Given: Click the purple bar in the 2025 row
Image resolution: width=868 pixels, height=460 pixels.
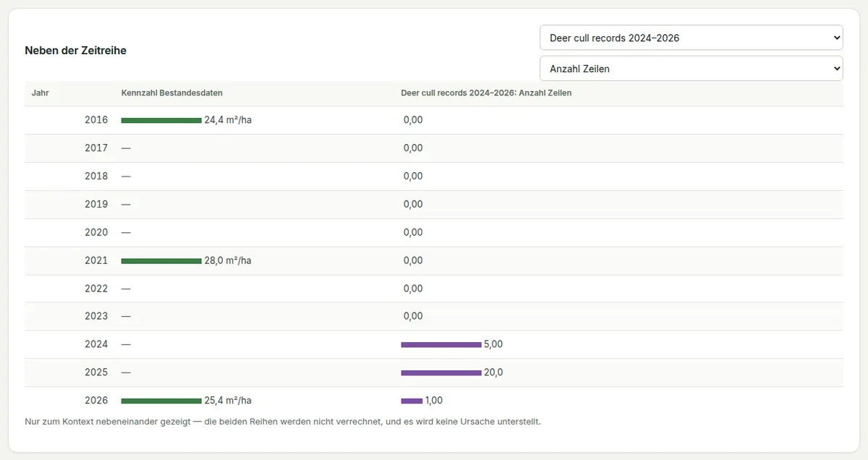Looking at the screenshot, I should click(441, 372).
